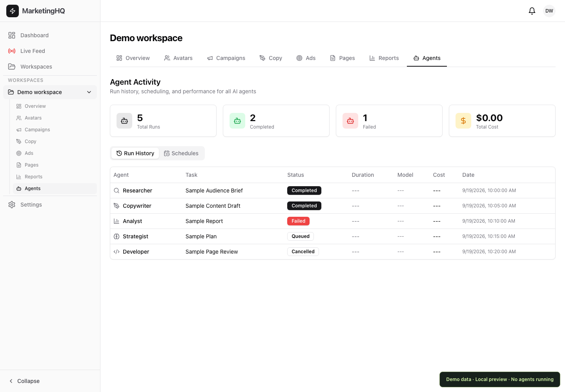Open the Reports tab
This screenshot has width=565, height=392.
(x=384, y=58)
